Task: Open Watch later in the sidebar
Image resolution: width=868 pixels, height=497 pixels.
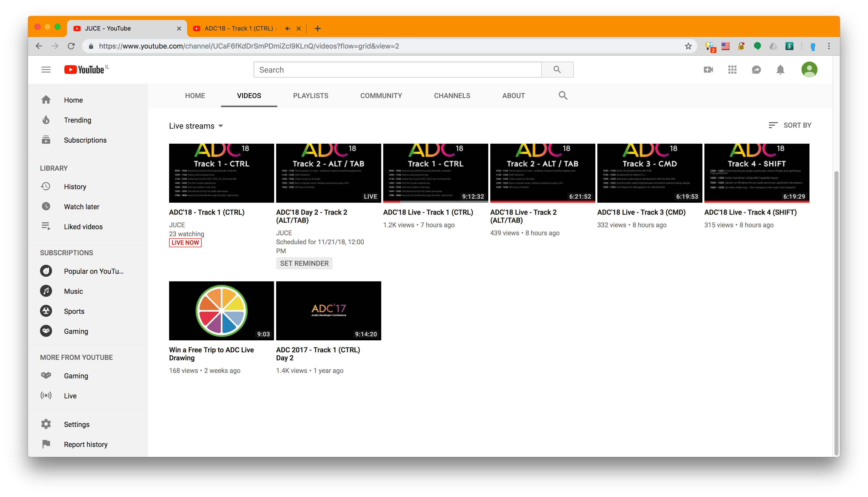Action: point(82,206)
